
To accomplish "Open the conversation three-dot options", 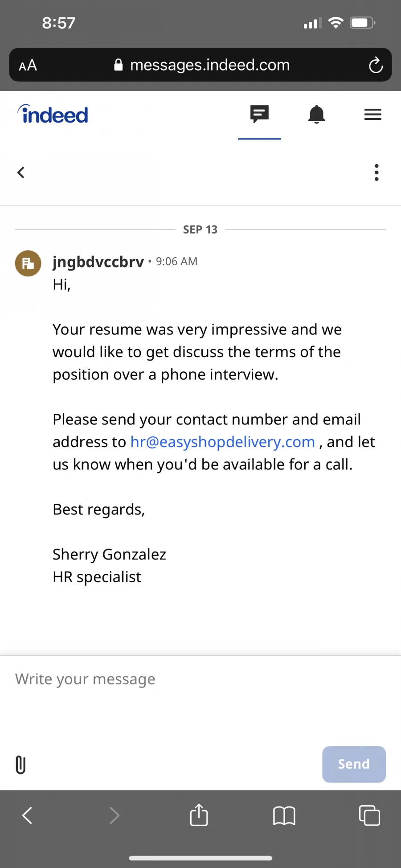I will [x=376, y=173].
